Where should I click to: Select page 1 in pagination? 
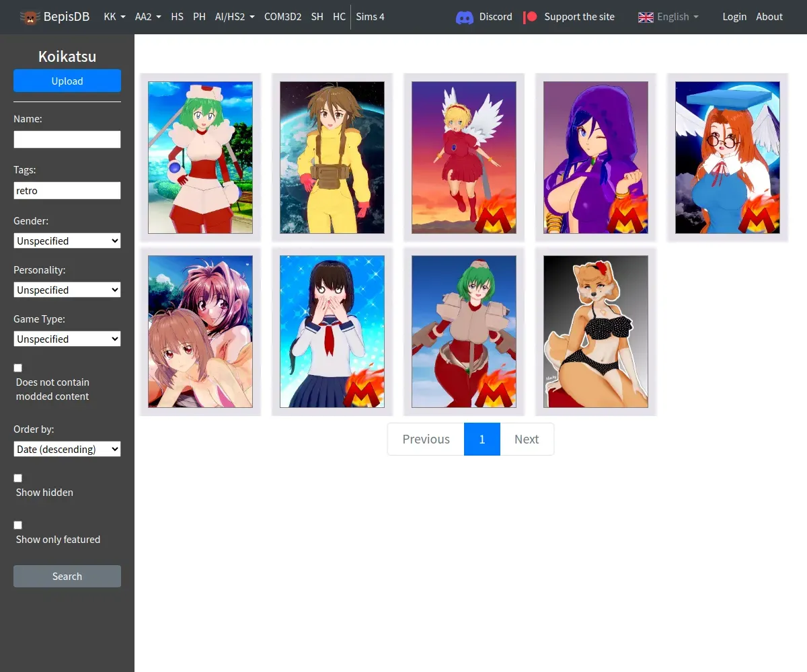click(482, 439)
